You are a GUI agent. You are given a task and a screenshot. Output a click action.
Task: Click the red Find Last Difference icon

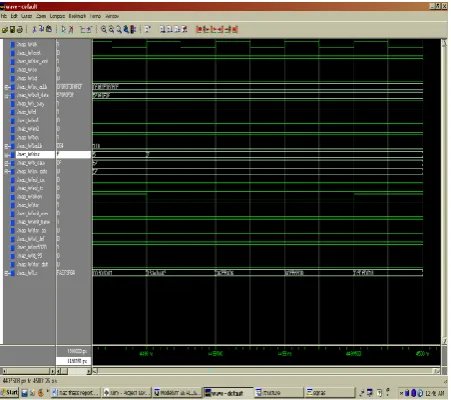235,30
